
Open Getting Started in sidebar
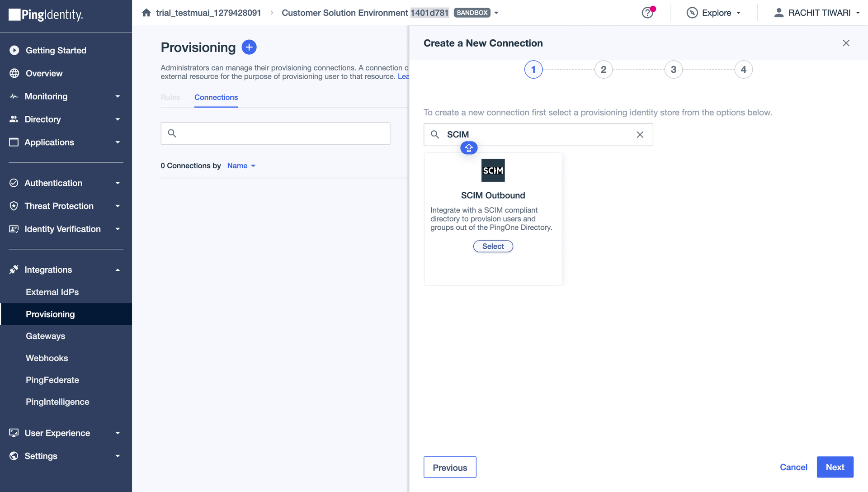[56, 50]
